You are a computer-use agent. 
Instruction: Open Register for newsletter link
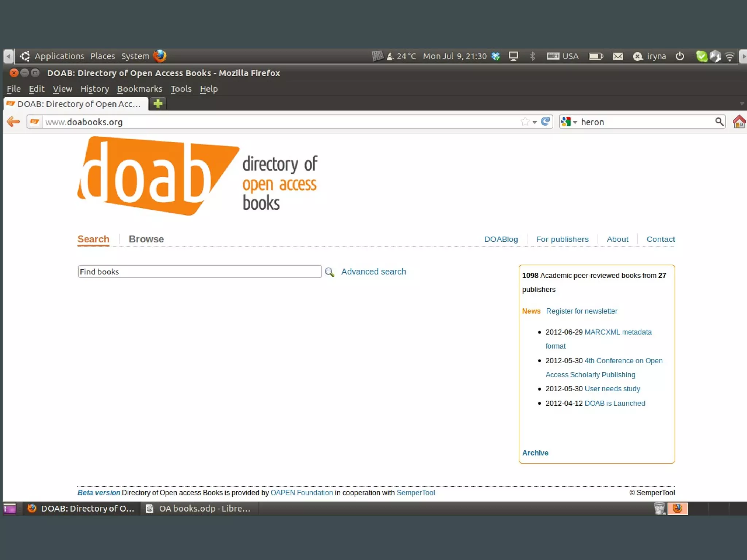tap(581, 311)
